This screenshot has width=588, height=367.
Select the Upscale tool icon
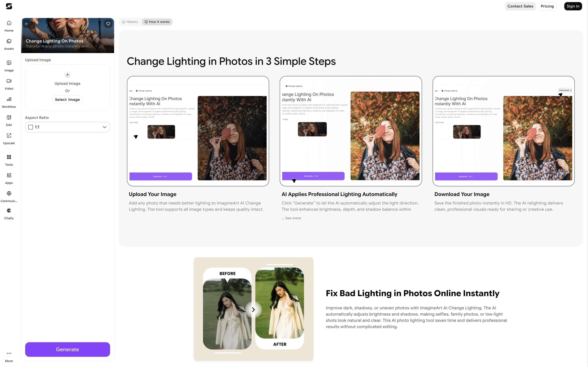click(9, 138)
